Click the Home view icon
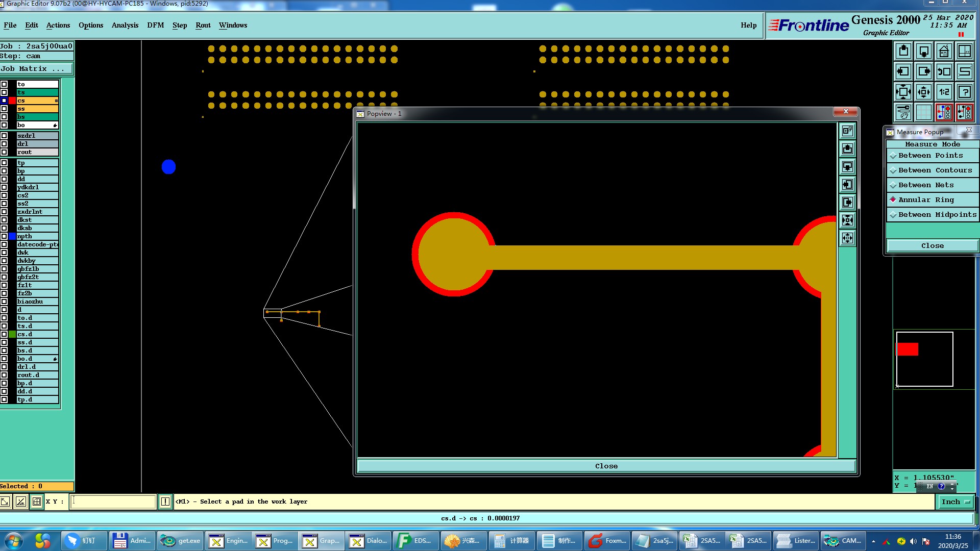The width and height of the screenshot is (980, 551). pyautogui.click(x=944, y=51)
